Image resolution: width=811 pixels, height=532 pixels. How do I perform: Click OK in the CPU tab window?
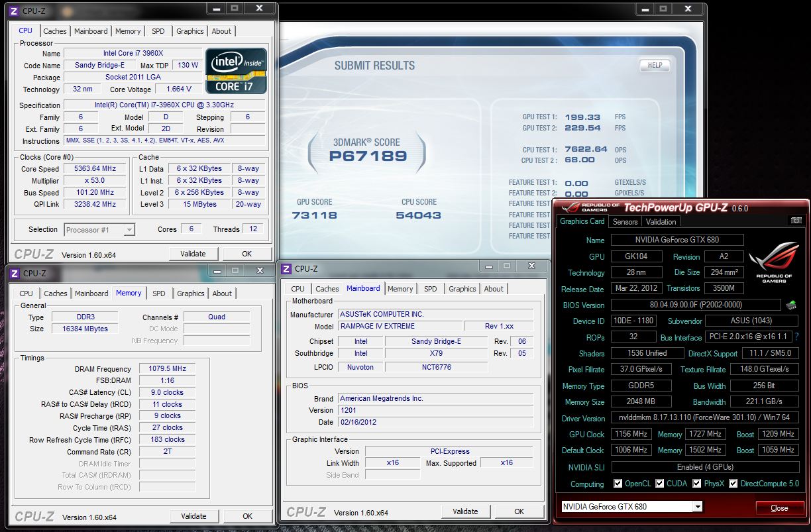click(x=246, y=254)
